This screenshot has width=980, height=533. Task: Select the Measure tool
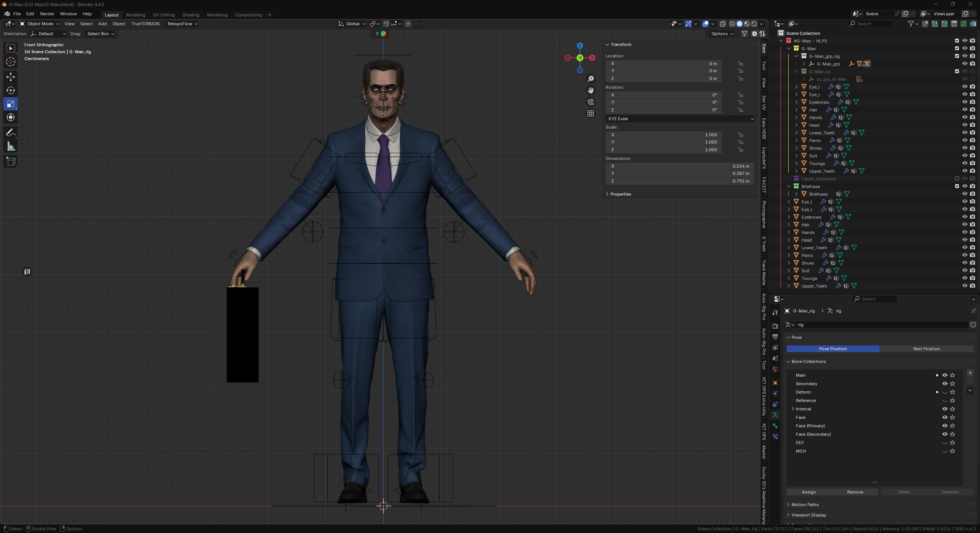[x=11, y=146]
